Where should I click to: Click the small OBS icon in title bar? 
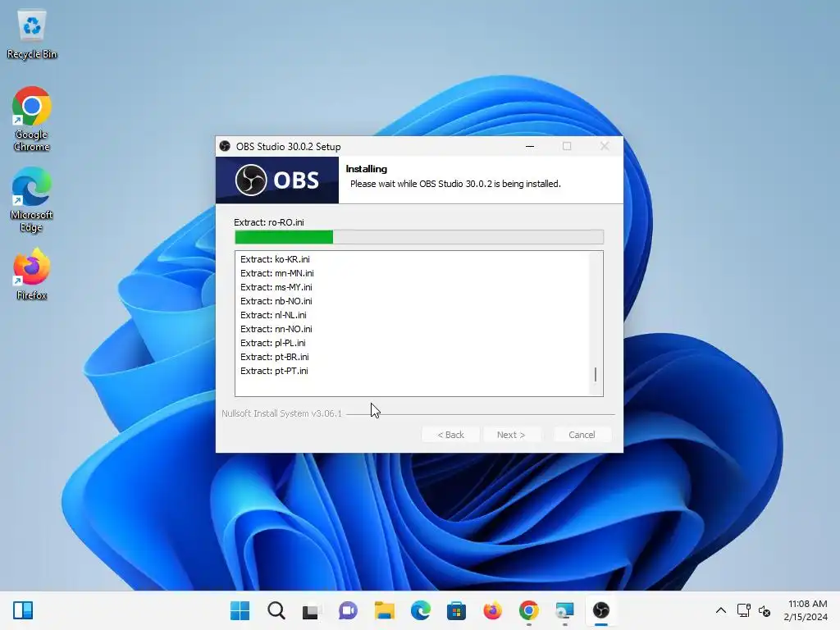(x=225, y=146)
